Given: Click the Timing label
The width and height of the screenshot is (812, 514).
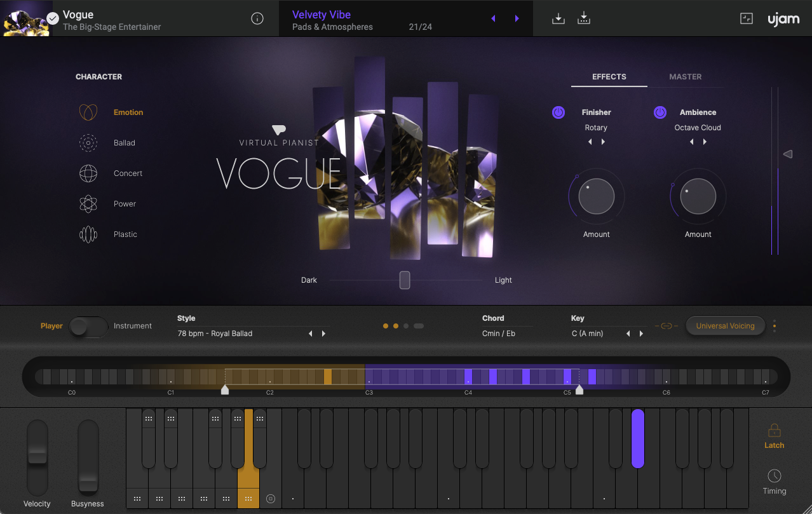Looking at the screenshot, I should pos(775,491).
